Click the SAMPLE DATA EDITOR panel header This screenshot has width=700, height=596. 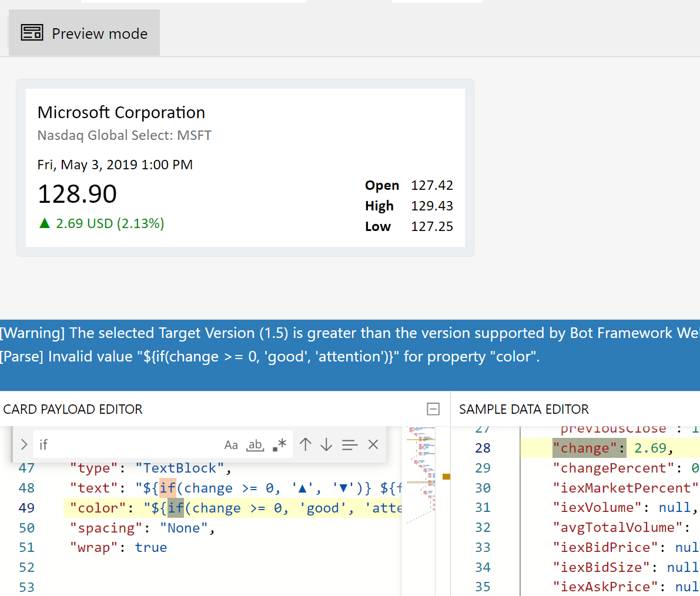[x=523, y=409]
